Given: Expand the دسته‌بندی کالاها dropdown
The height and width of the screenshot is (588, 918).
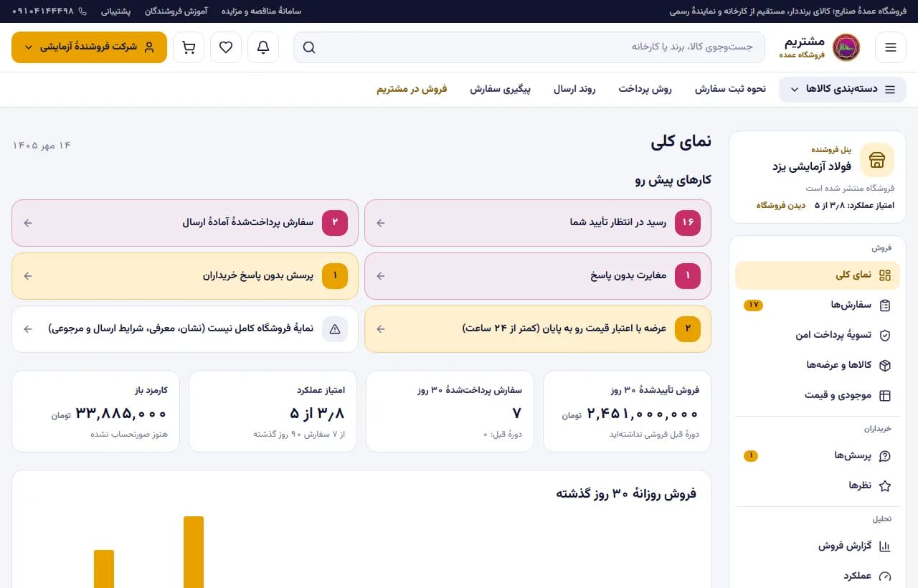Looking at the screenshot, I should click(842, 90).
